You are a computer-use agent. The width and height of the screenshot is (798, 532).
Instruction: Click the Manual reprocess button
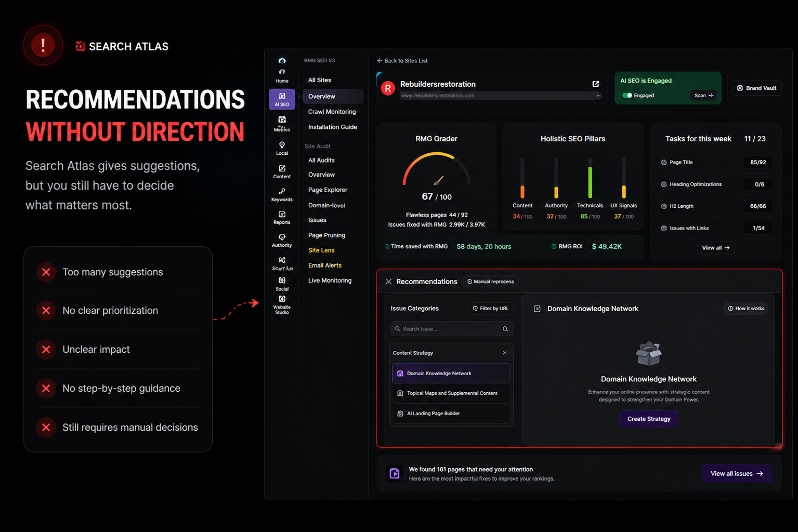coord(490,282)
